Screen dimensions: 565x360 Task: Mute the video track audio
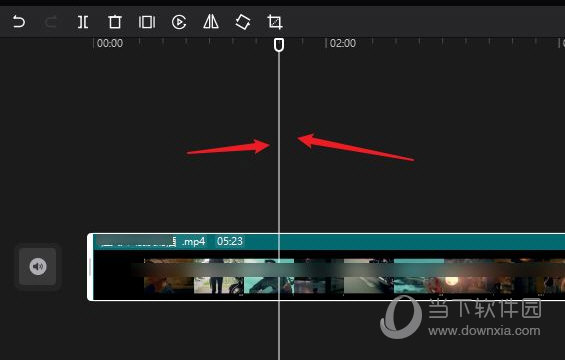pyautogui.click(x=38, y=266)
